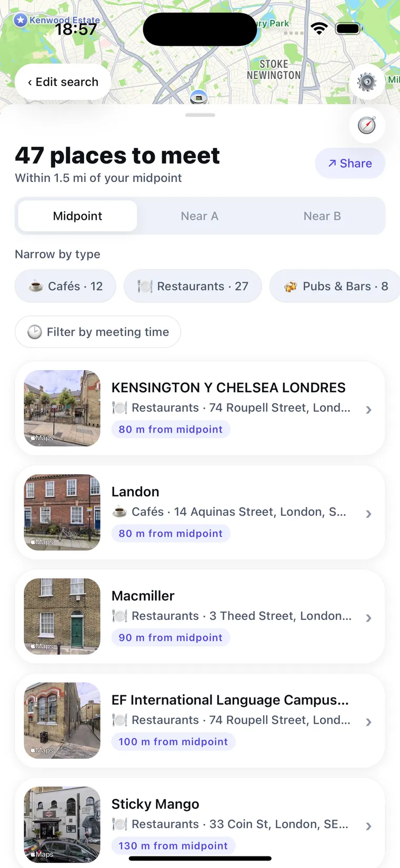Screen dimensions: 400x868
Task: Tap Macmiller's 90 m from midpoint badge
Action: [171, 637]
